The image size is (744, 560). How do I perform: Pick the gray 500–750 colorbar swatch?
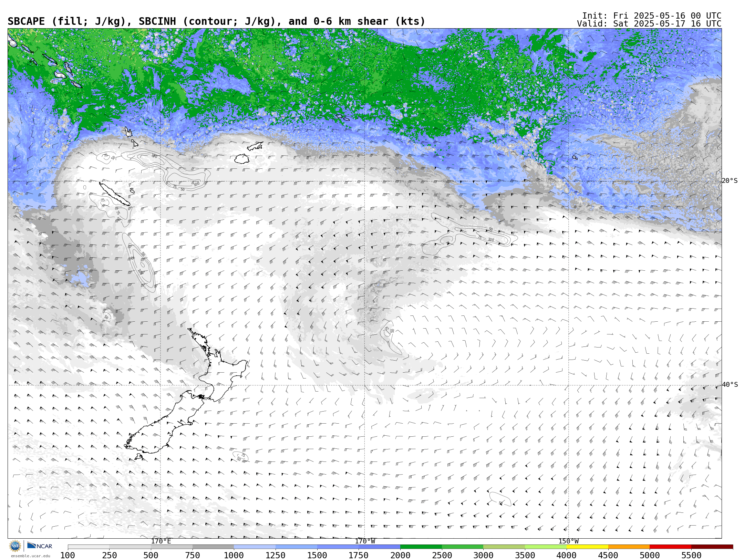[172, 547]
